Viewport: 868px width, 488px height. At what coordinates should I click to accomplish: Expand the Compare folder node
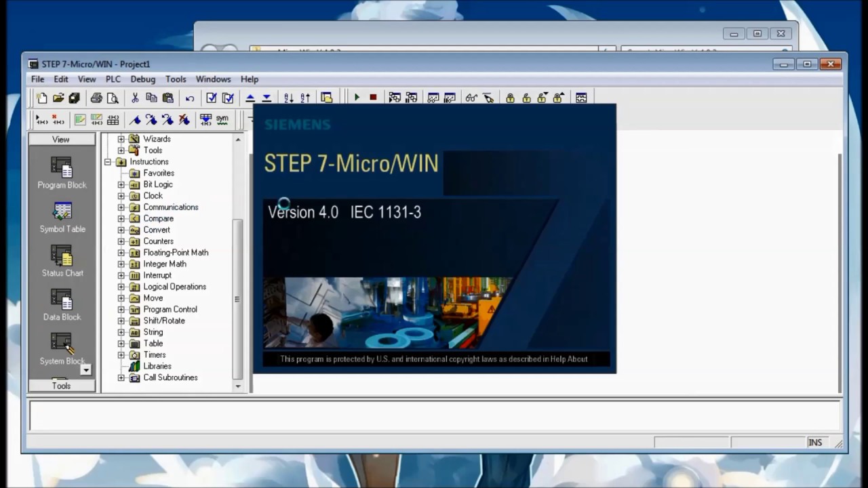pos(121,219)
